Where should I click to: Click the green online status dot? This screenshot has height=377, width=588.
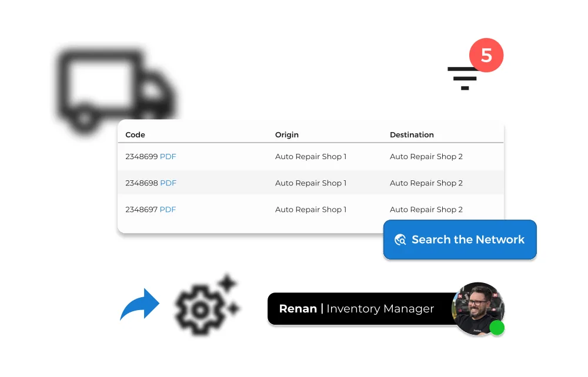click(497, 328)
